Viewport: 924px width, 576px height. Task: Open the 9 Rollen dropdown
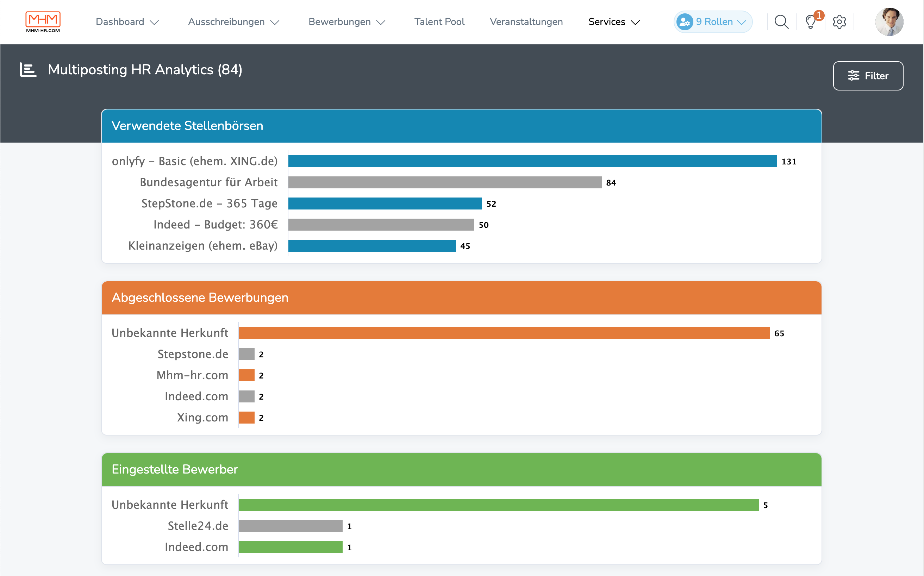(x=713, y=22)
